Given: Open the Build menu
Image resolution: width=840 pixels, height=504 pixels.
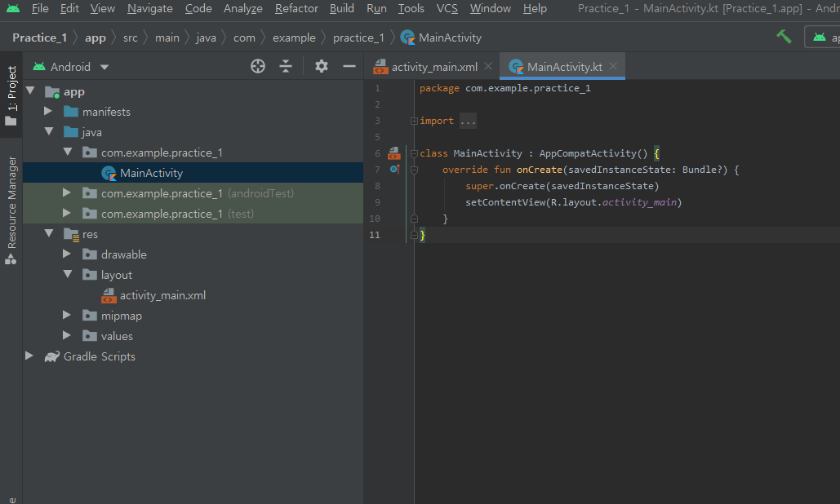Looking at the screenshot, I should 342,8.
